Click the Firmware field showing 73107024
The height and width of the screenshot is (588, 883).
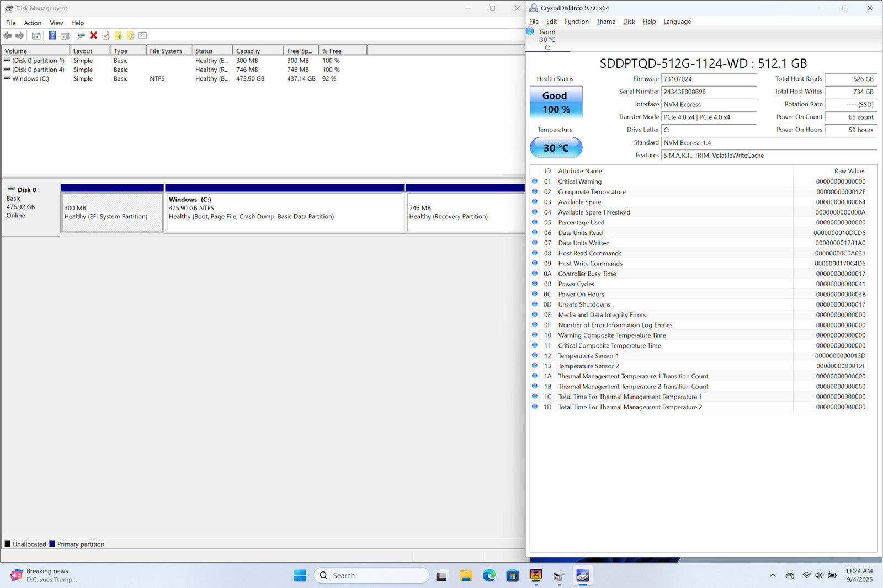pyautogui.click(x=709, y=79)
